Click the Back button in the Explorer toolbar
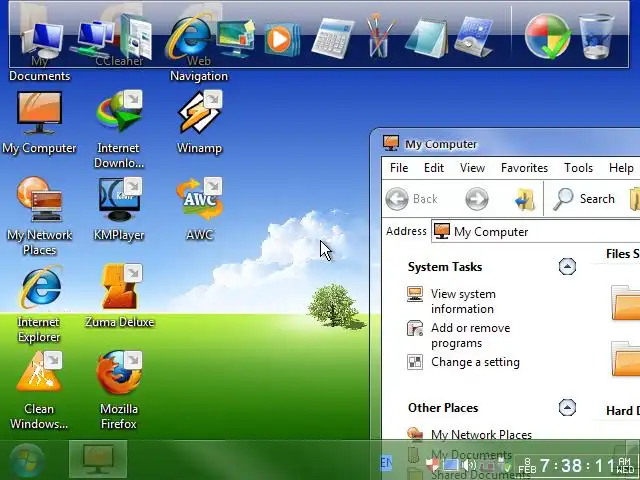The height and width of the screenshot is (480, 640). point(411,199)
